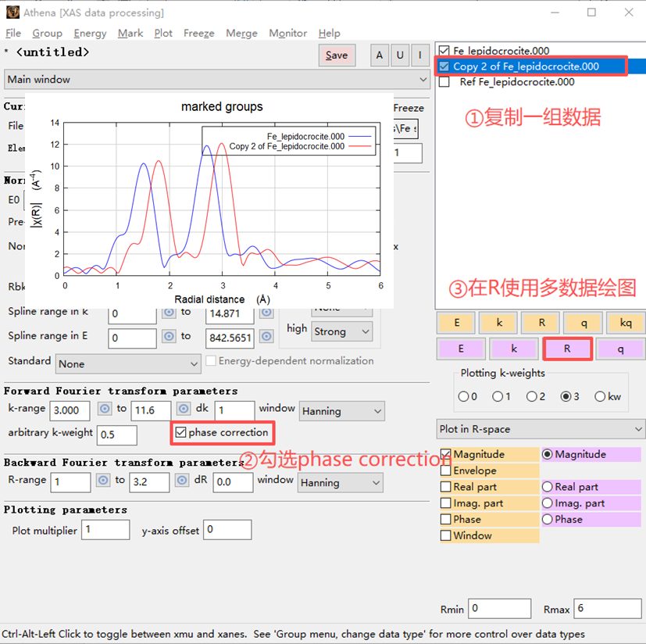
Task: Click the Save button
Action: tap(337, 55)
